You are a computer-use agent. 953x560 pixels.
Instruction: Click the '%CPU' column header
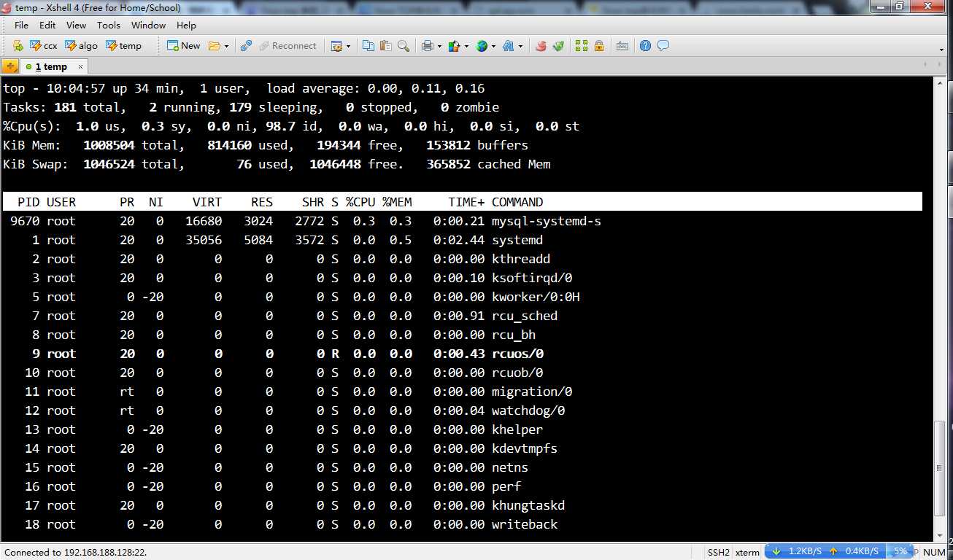360,202
